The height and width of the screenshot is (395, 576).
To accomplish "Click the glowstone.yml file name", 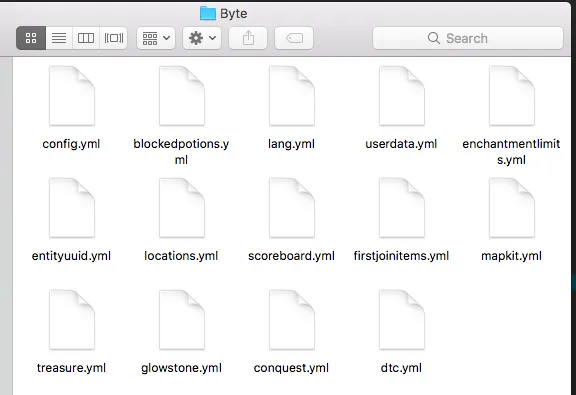I will (181, 368).
